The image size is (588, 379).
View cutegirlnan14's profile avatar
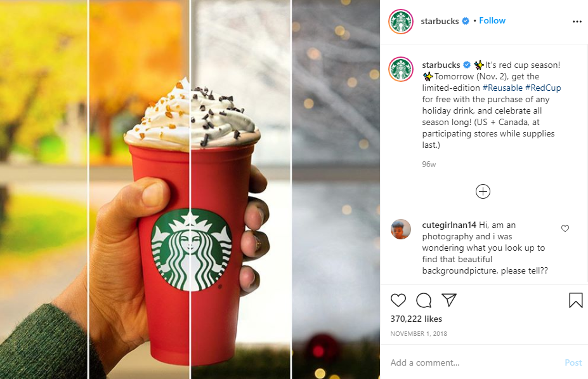[401, 229]
